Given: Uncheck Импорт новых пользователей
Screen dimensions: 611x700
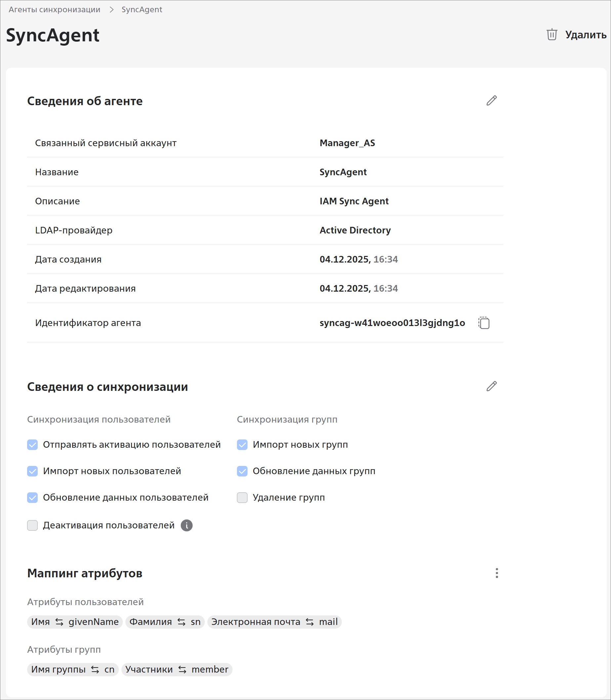Looking at the screenshot, I should pyautogui.click(x=32, y=471).
